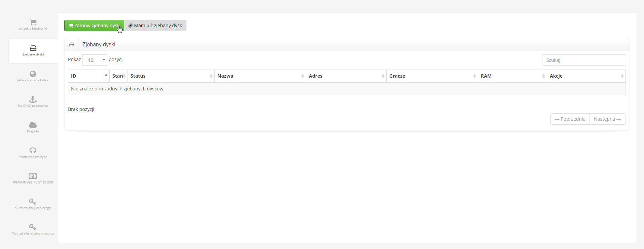This screenshot has height=249, width=644.
Task: Focus the 'Szukaj' search field
Action: point(584,60)
